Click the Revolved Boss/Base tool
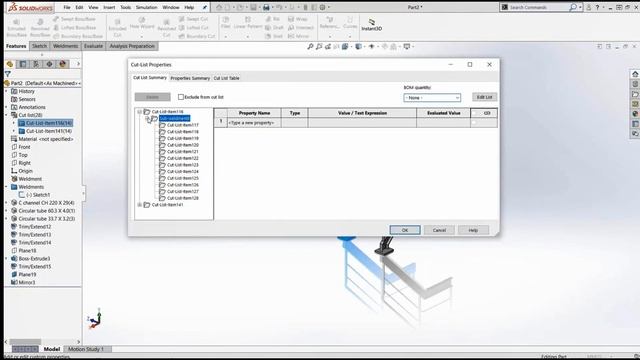640x360 pixels. [x=40, y=27]
